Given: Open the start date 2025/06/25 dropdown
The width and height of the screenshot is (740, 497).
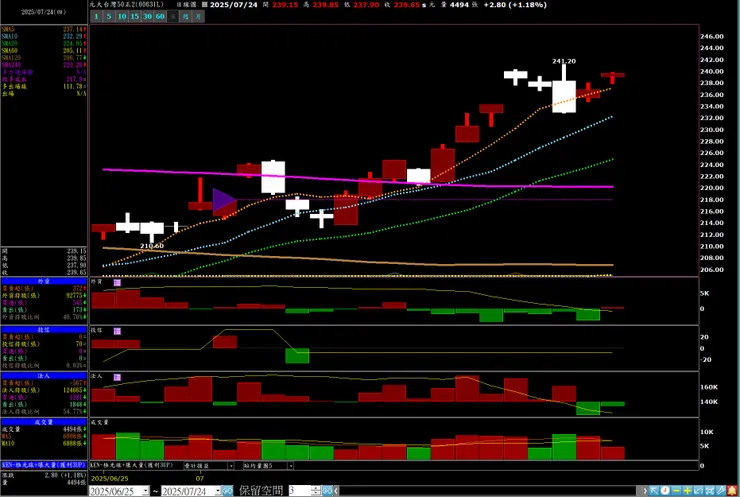Looking at the screenshot, I should pos(145,491).
